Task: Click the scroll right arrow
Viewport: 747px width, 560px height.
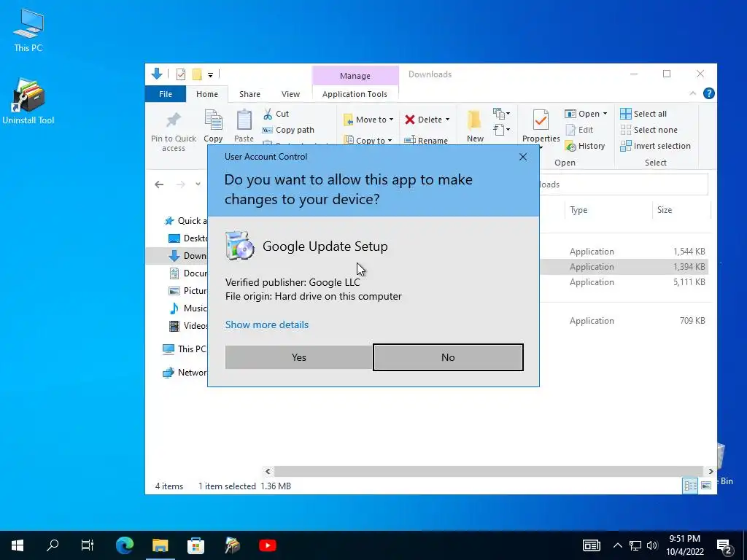Action: coord(711,472)
